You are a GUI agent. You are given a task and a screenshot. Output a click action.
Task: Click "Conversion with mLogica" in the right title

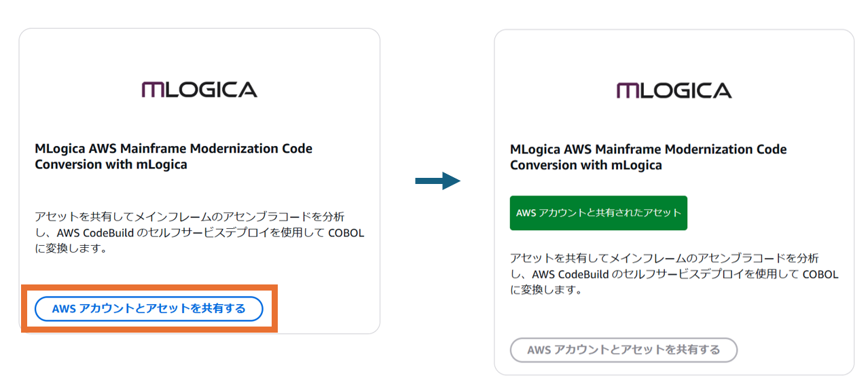[x=585, y=165]
